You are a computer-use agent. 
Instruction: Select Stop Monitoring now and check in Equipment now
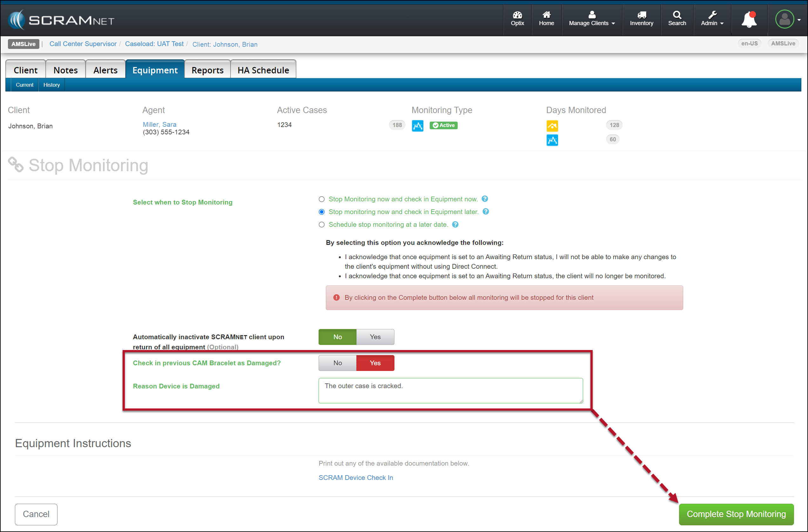[321, 199]
